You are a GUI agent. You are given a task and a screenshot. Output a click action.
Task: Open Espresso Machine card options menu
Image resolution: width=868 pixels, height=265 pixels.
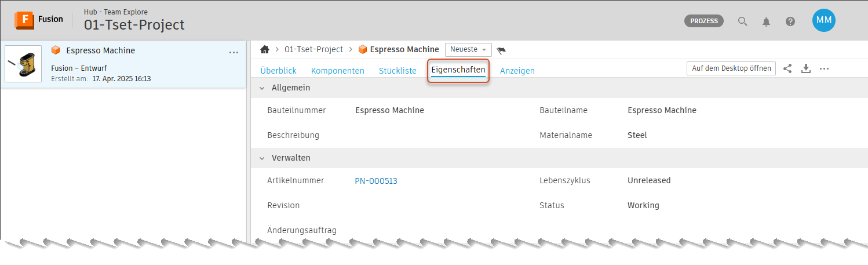point(234,52)
